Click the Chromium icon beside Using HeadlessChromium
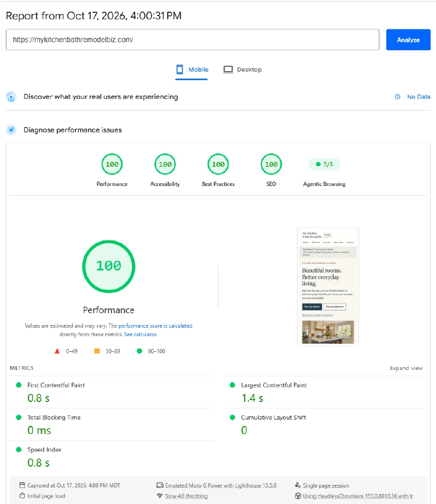The height and width of the screenshot is (504, 436). [298, 496]
